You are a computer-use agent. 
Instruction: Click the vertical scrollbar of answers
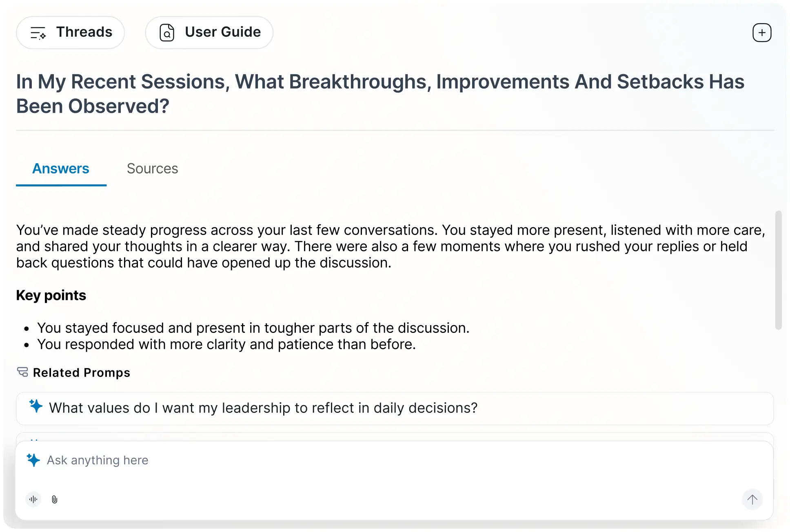[x=778, y=269]
